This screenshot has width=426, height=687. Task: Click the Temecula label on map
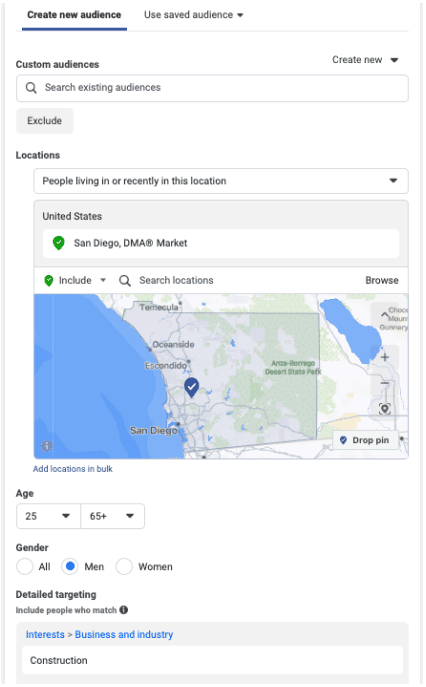point(159,307)
